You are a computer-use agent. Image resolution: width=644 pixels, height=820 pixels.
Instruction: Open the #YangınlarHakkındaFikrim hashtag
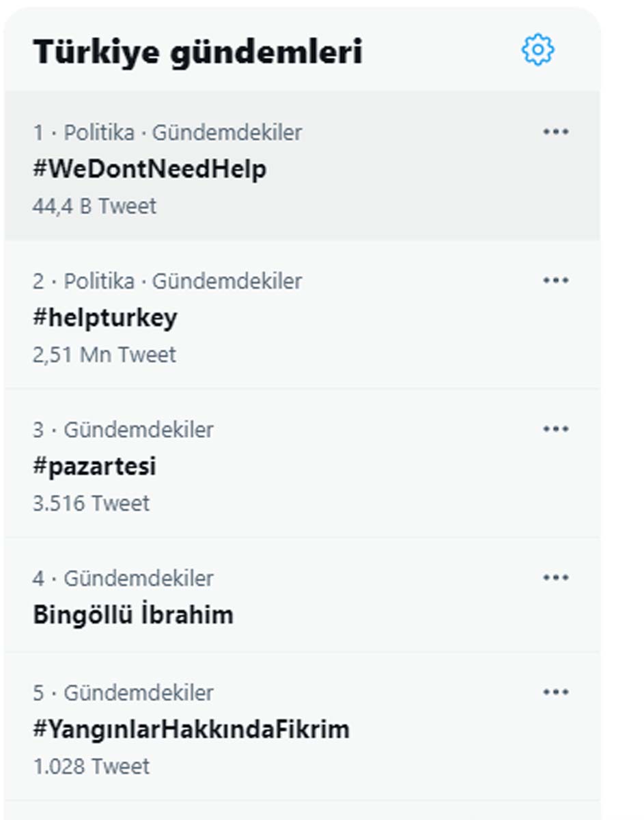(191, 729)
